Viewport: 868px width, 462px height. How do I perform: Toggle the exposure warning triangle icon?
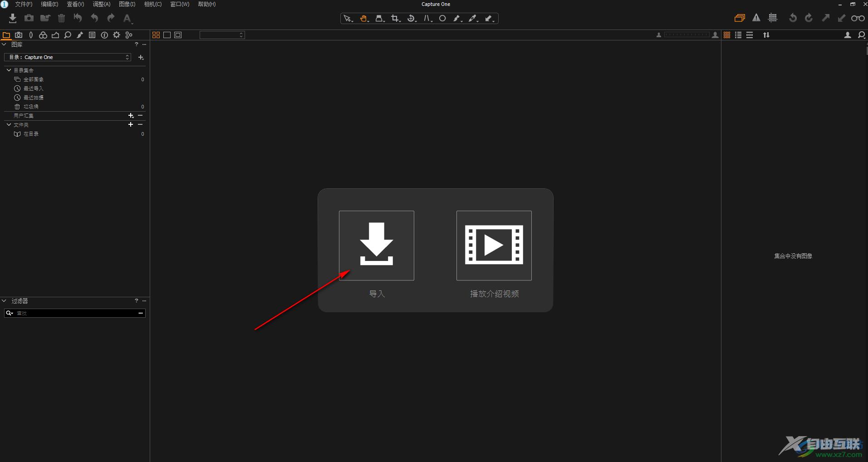756,18
